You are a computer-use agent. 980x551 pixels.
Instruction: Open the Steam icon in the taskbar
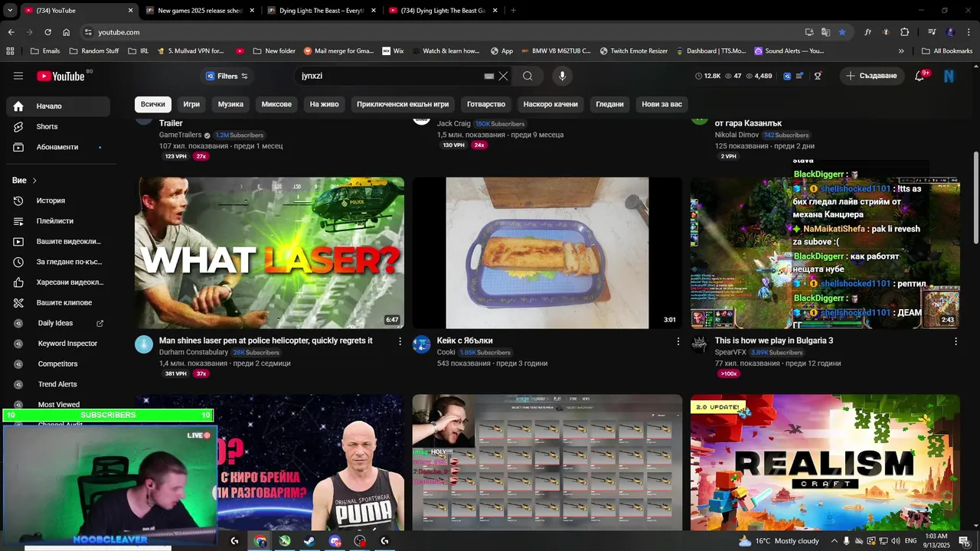(x=309, y=541)
